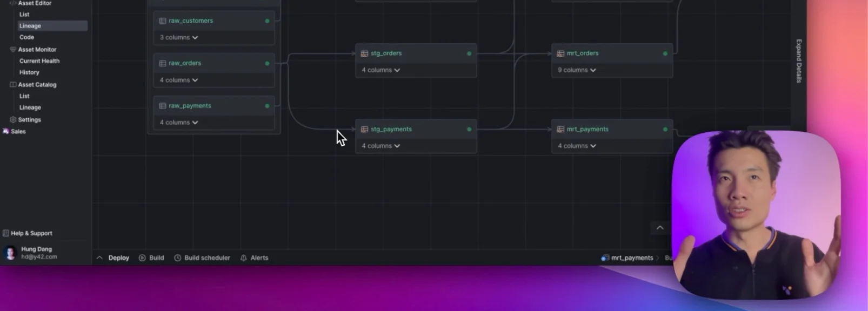
Task: Click the mrt_orders model icon
Action: pyautogui.click(x=560, y=53)
